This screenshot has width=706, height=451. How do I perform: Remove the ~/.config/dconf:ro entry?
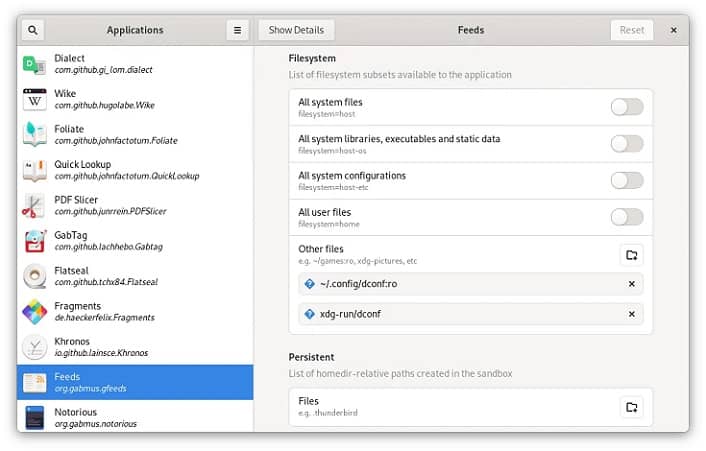pos(632,284)
